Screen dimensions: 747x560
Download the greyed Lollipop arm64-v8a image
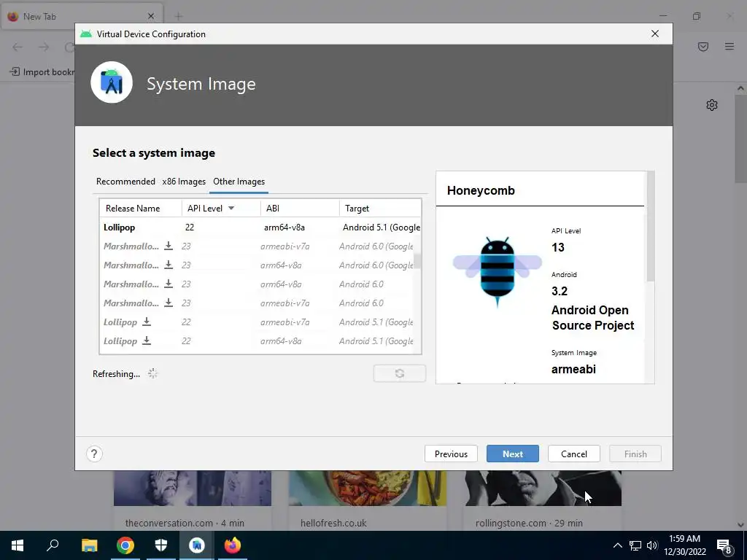pyautogui.click(x=147, y=341)
